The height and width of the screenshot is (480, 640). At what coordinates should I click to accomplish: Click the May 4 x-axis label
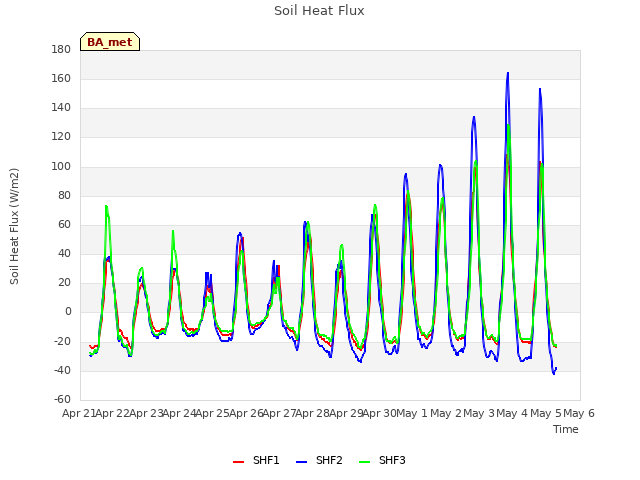[x=512, y=413]
